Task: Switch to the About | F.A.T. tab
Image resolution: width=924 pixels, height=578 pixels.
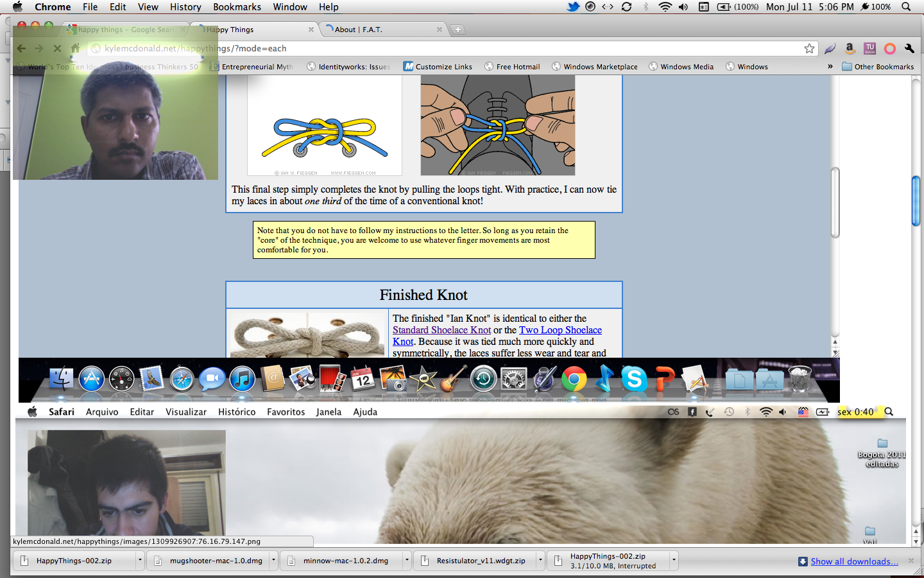Action: tap(382, 30)
